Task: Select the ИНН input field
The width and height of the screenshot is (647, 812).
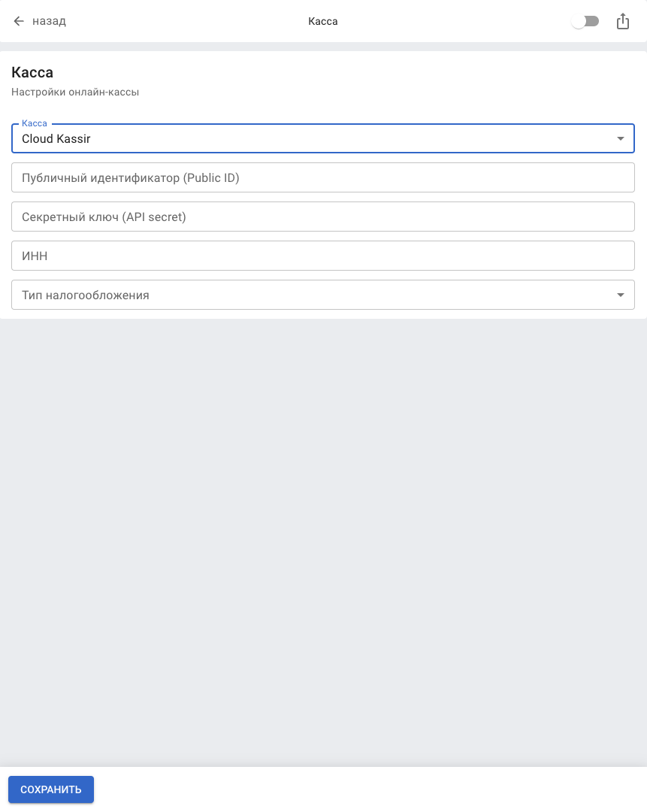Action: click(323, 256)
